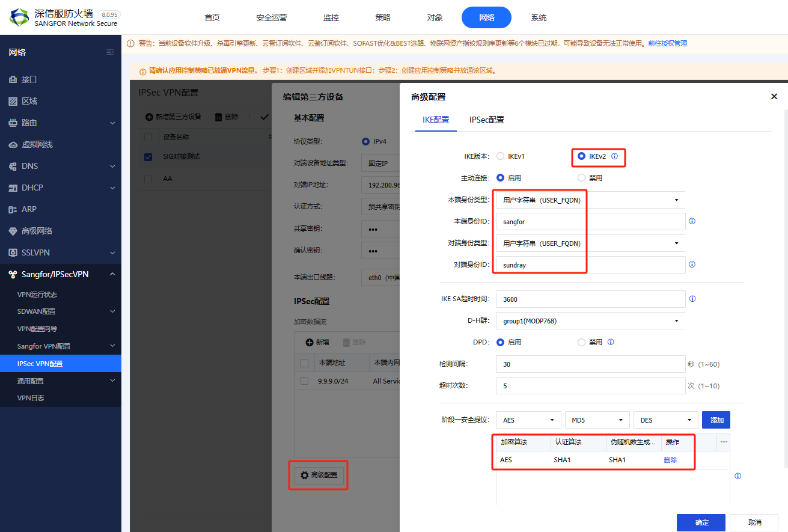Screen dimensions: 788x532
Task: Open the 首页 top menu
Action: pos(212,17)
